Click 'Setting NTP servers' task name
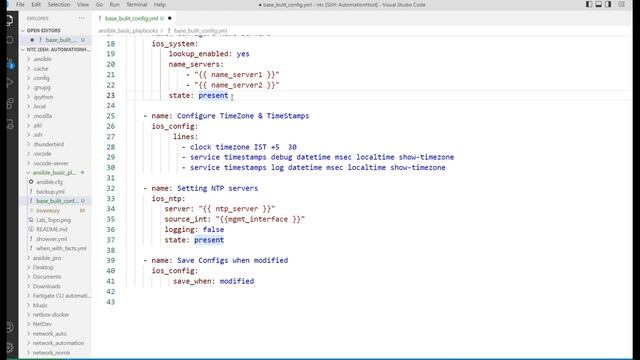 [217, 188]
